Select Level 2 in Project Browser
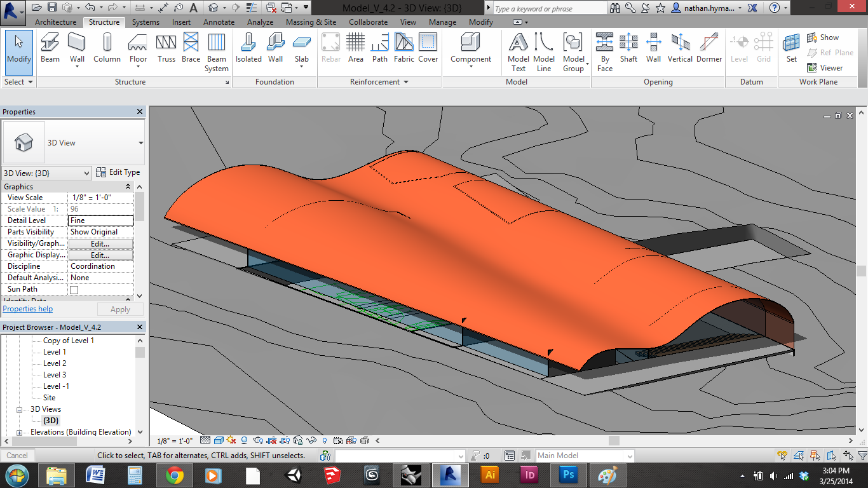The image size is (868, 488). (55, 363)
